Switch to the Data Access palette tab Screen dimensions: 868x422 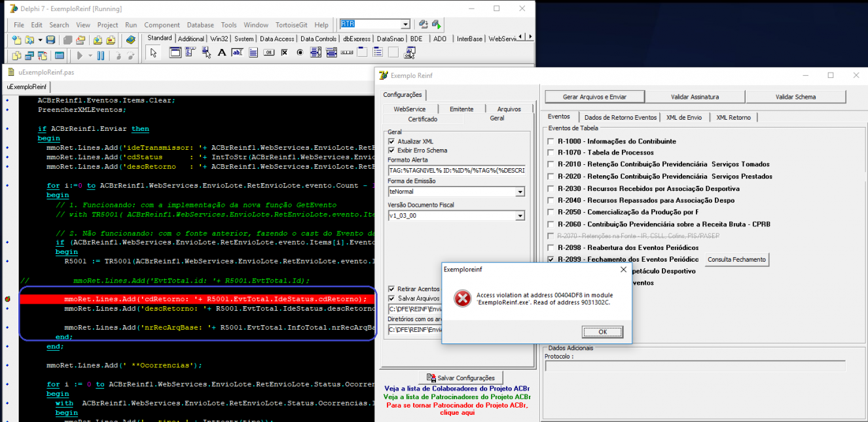point(277,39)
